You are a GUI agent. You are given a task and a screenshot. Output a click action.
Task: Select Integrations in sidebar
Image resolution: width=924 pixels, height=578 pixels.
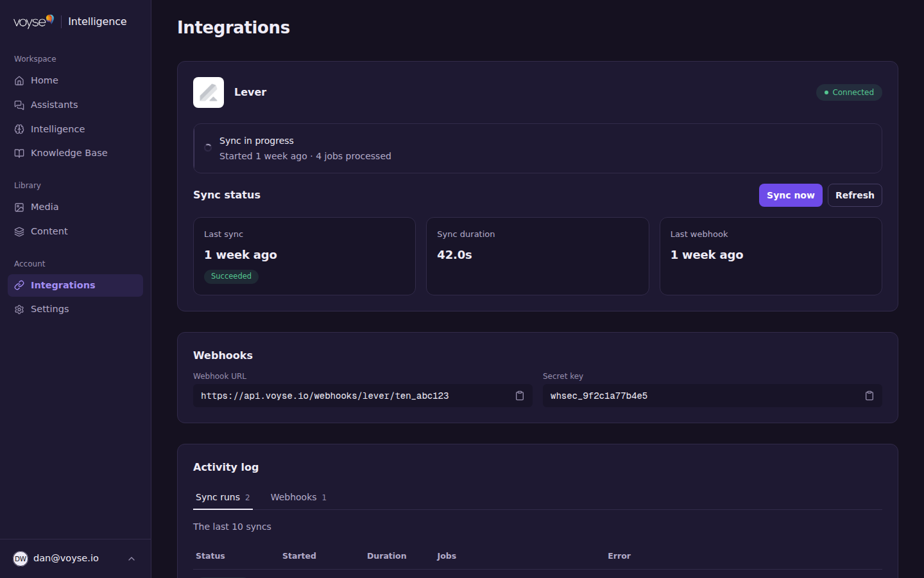click(75, 286)
